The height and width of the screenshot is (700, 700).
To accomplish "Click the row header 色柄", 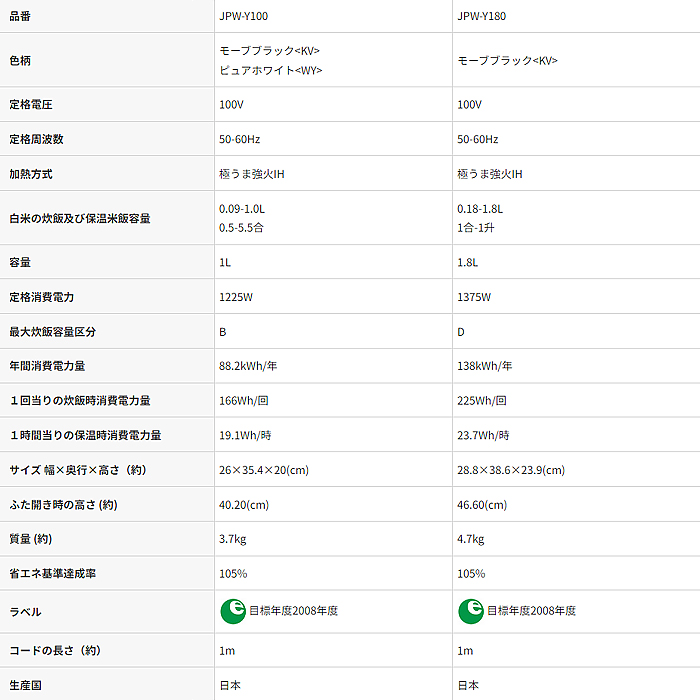I will pos(20,60).
